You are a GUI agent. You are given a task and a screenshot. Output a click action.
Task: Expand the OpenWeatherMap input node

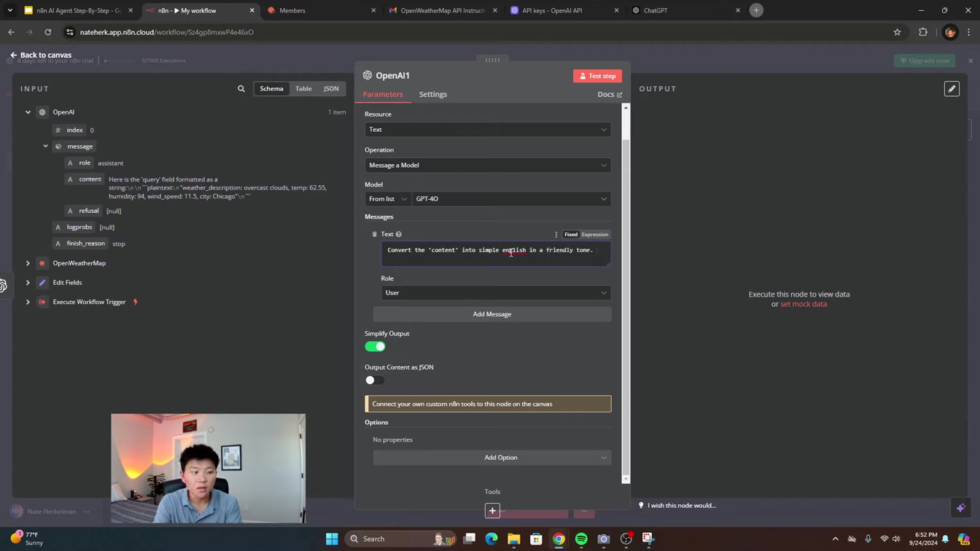point(28,263)
